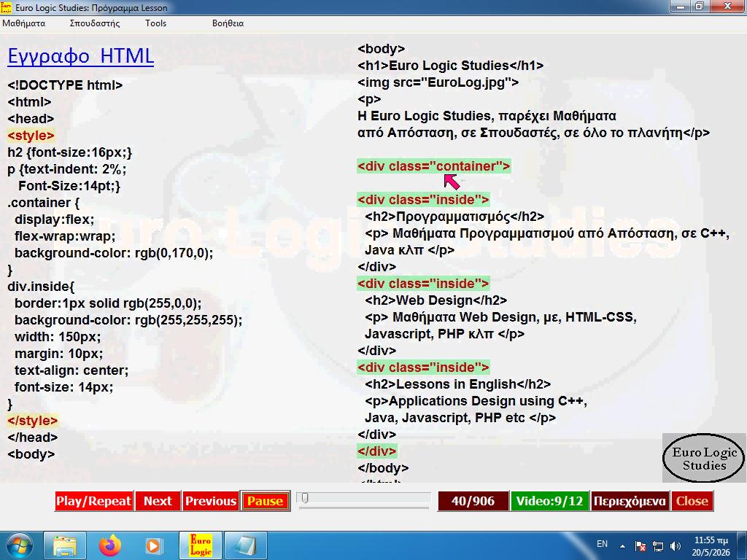Open the Σπουδαστής menu
Screen dimensions: 747x560
(x=94, y=23)
